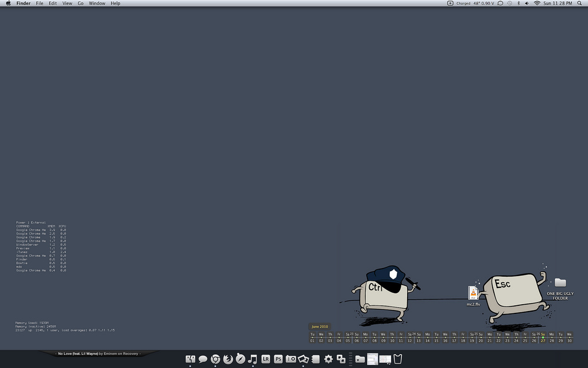Expand the folder stack in the dock

pyautogui.click(x=360, y=359)
